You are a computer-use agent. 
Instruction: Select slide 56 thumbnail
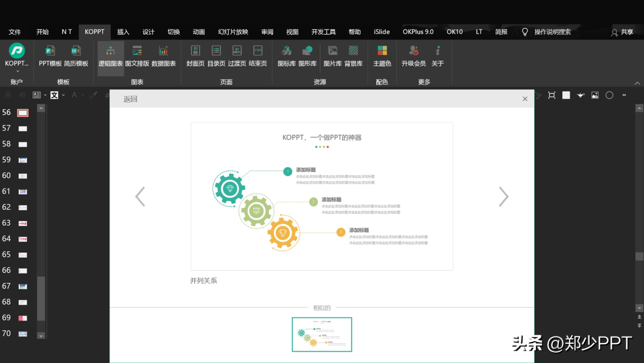(x=23, y=113)
